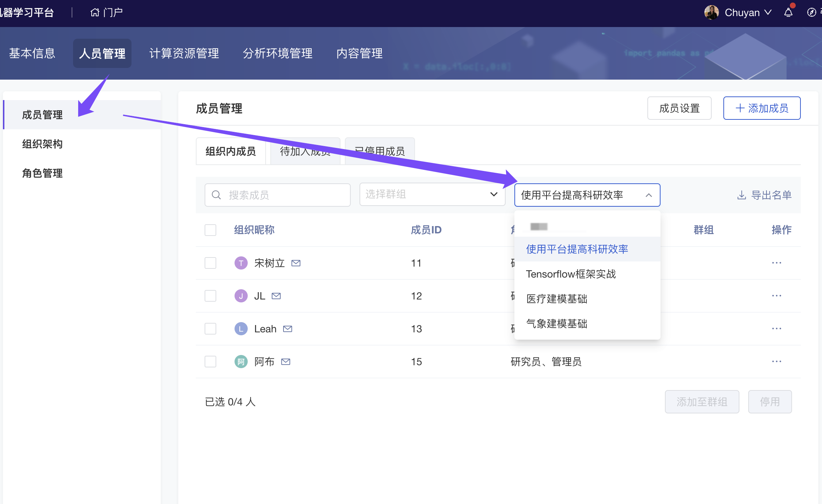Image resolution: width=822 pixels, height=504 pixels.
Task: Collapse the 使用平台提高科研效率 dropdown
Action: tap(648, 195)
